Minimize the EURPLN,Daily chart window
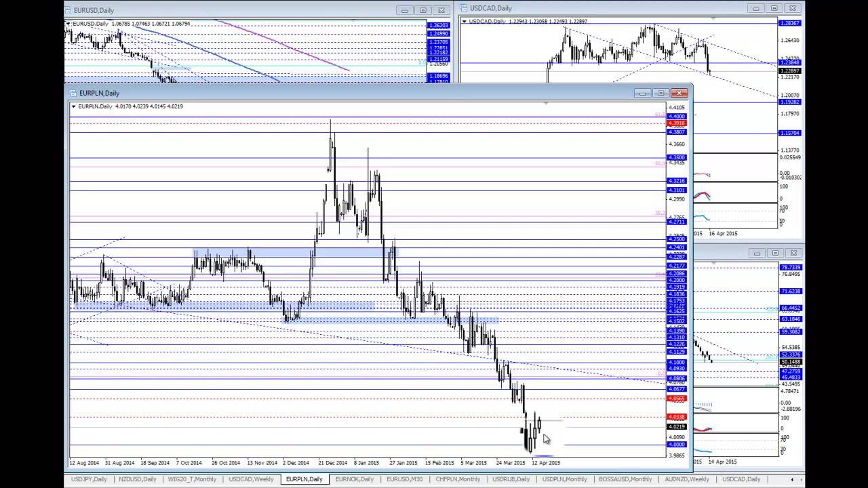 click(x=642, y=93)
